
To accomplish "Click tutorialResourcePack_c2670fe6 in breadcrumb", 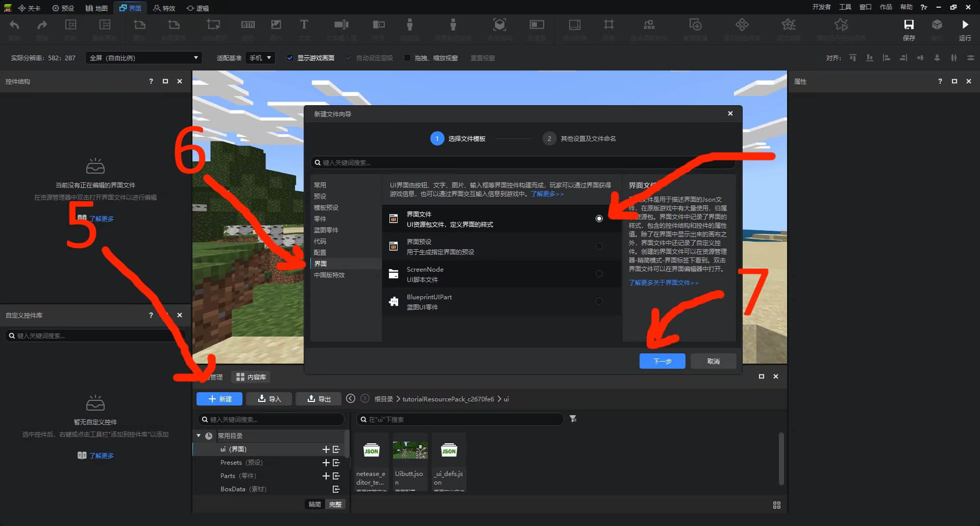I will (x=448, y=399).
